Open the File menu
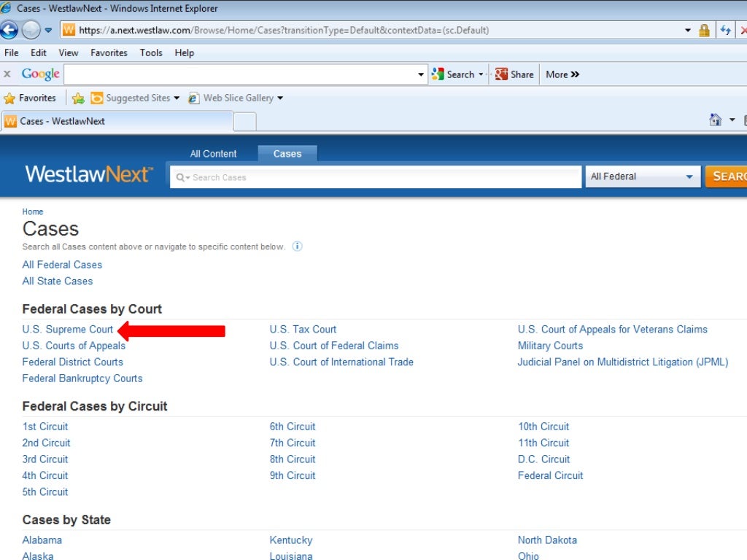 point(12,52)
